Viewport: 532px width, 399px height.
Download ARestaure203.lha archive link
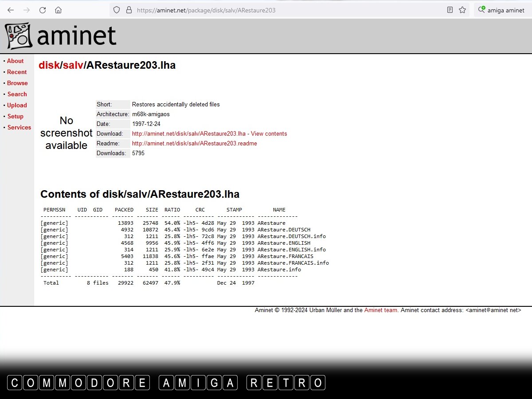188,134
